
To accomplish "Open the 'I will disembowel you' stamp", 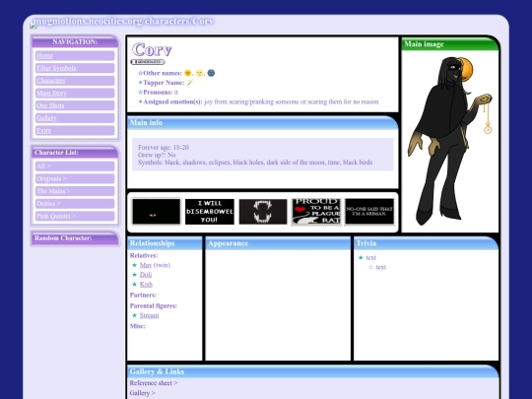I will point(209,212).
